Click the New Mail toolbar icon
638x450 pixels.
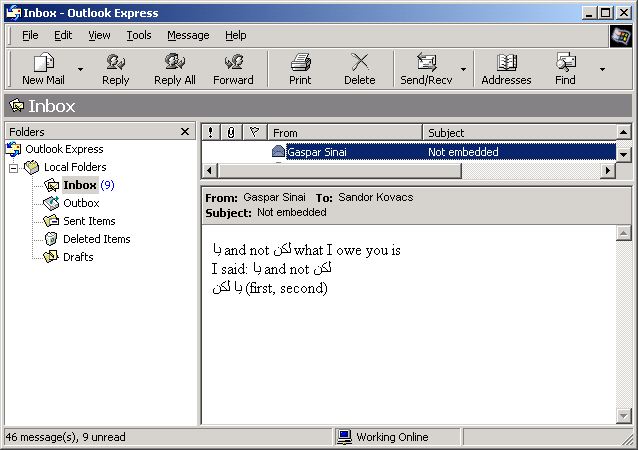[x=43, y=63]
